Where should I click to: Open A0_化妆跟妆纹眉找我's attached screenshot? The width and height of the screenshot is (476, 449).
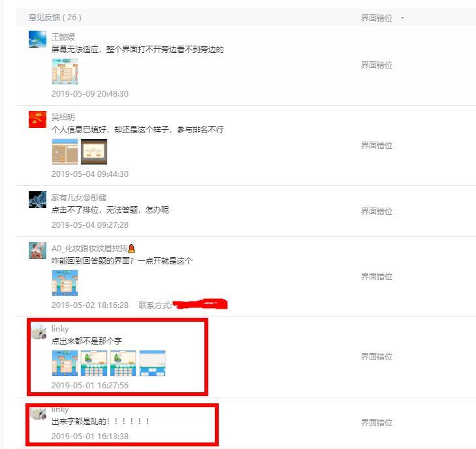[x=65, y=283]
